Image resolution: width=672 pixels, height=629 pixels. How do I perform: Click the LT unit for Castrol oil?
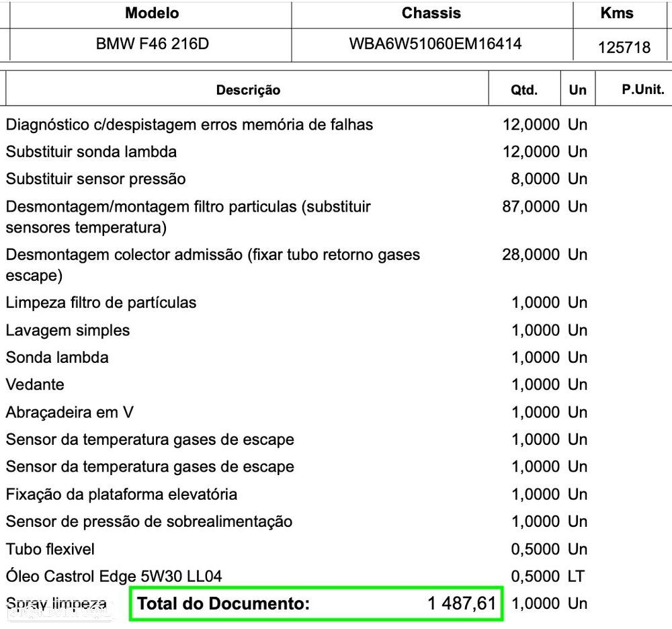(x=577, y=577)
